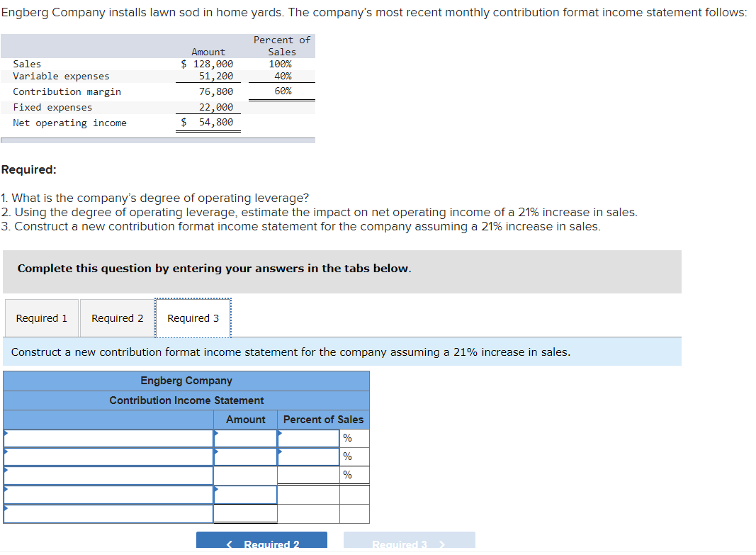Viewport: 756px width, 555px height.
Task: Click second row Amount input cell
Action: pyautogui.click(x=245, y=456)
